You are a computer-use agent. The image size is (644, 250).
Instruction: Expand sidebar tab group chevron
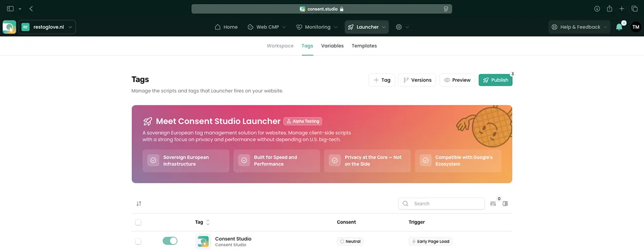pyautogui.click(x=20, y=9)
